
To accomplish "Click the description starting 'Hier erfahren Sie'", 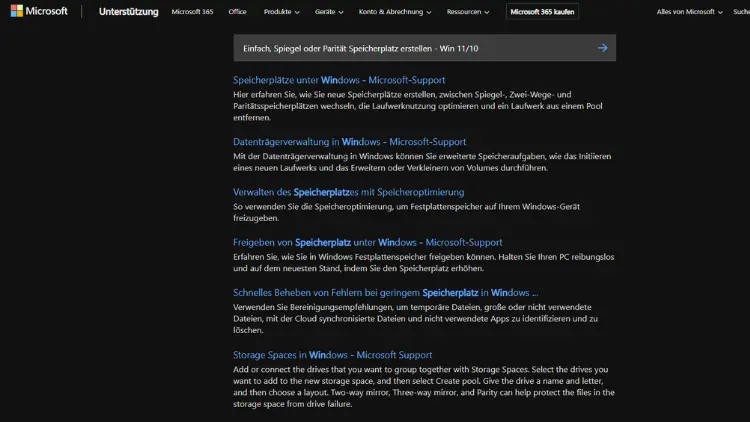I will coord(418,106).
